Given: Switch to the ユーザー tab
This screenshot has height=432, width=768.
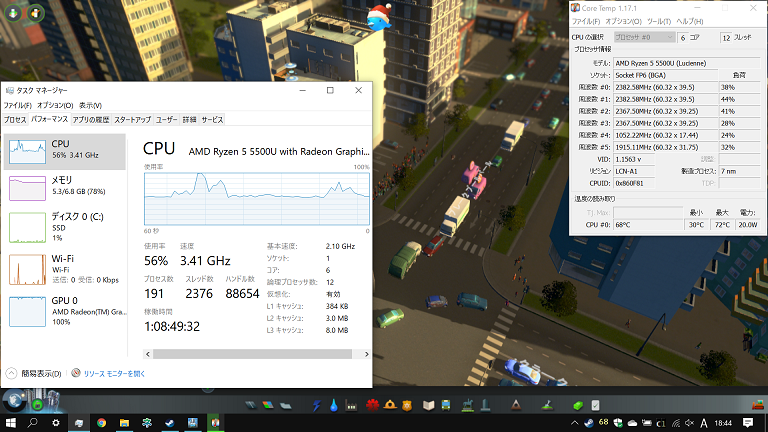Looking at the screenshot, I should click(x=167, y=120).
